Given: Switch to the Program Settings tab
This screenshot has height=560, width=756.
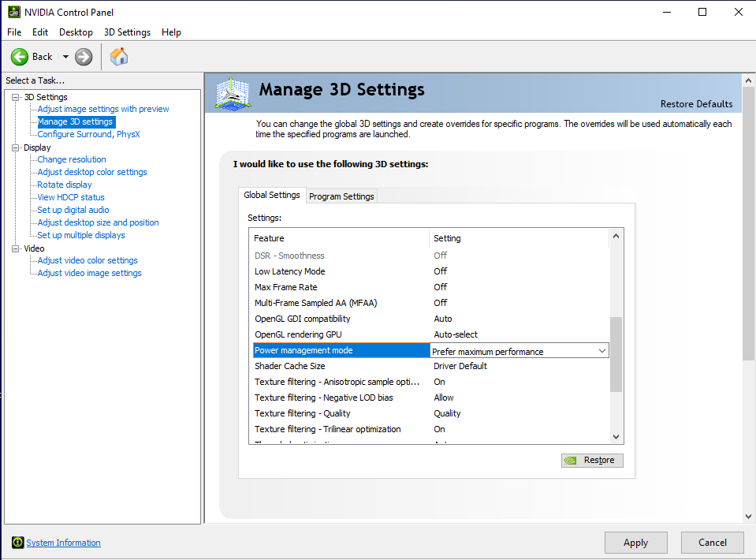Looking at the screenshot, I should [341, 196].
